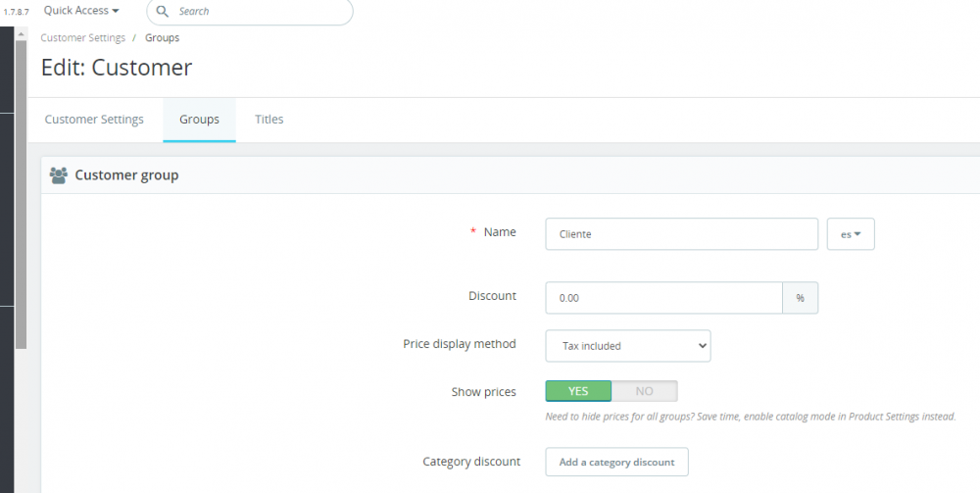Click the Customer group users icon
The height and width of the screenshot is (493, 980).
click(x=58, y=175)
